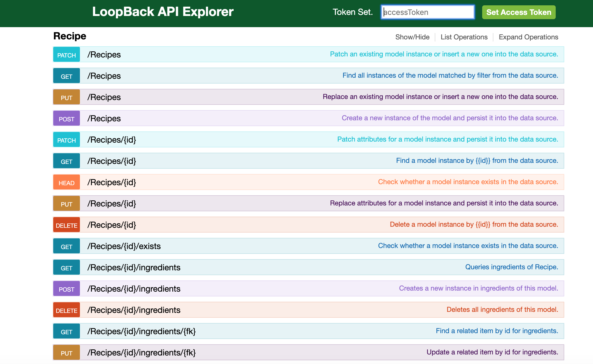Click the PATCH badge for /Recipes
The width and height of the screenshot is (593, 364).
tap(66, 55)
